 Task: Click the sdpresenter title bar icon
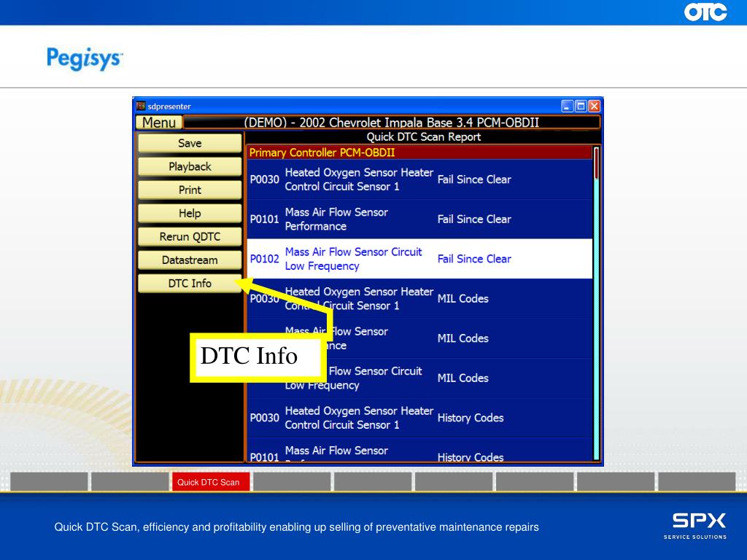point(141,106)
